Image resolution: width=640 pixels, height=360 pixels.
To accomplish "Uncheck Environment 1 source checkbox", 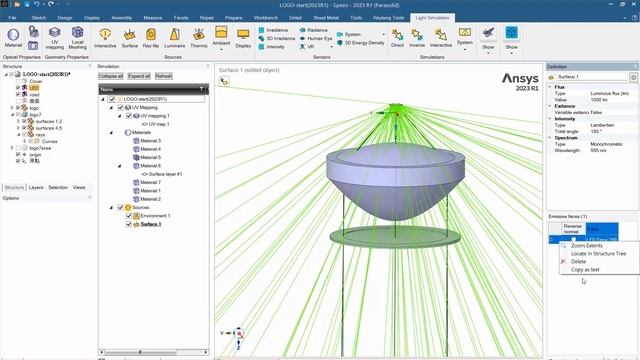I will [129, 216].
